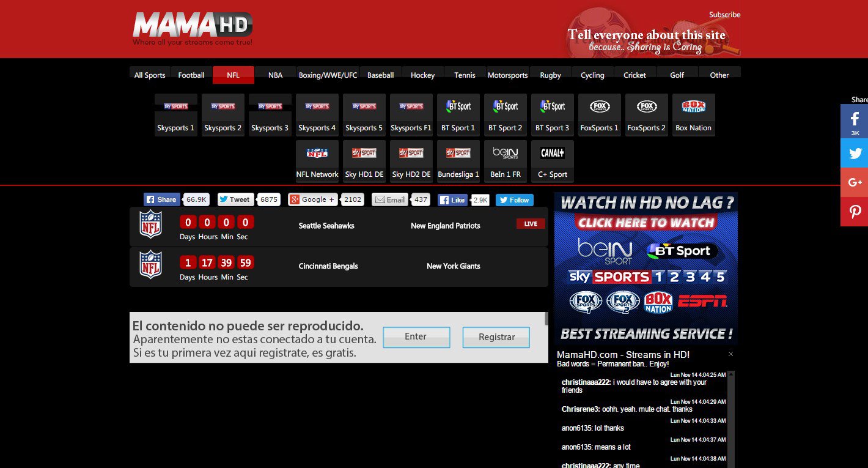Image resolution: width=868 pixels, height=468 pixels.
Task: Click the Watch in HD No Lag ad banner
Action: [x=646, y=269]
